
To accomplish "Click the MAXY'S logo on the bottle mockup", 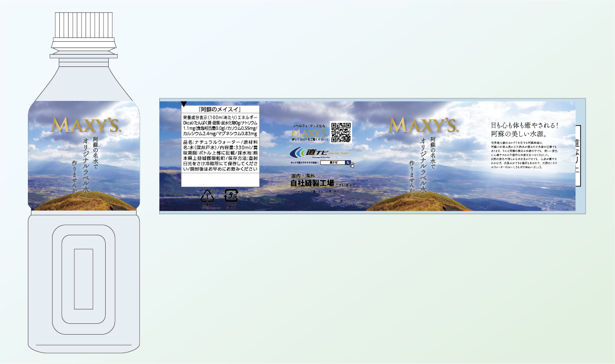I will click(86, 125).
